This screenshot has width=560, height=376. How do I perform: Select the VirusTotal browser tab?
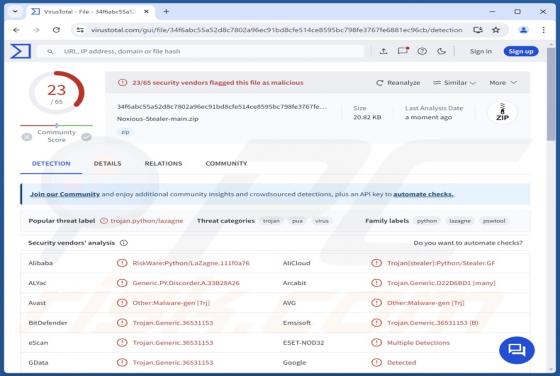89,11
